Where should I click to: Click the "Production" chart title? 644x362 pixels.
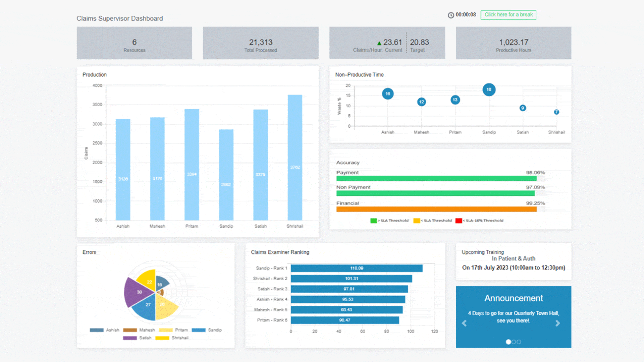[95, 75]
